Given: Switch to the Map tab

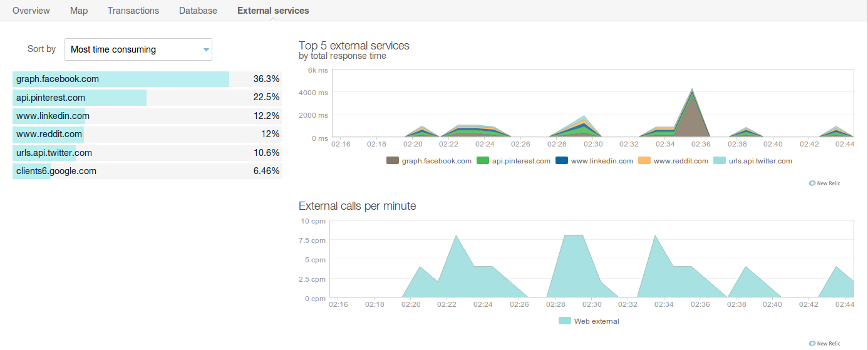Looking at the screenshot, I should point(79,11).
